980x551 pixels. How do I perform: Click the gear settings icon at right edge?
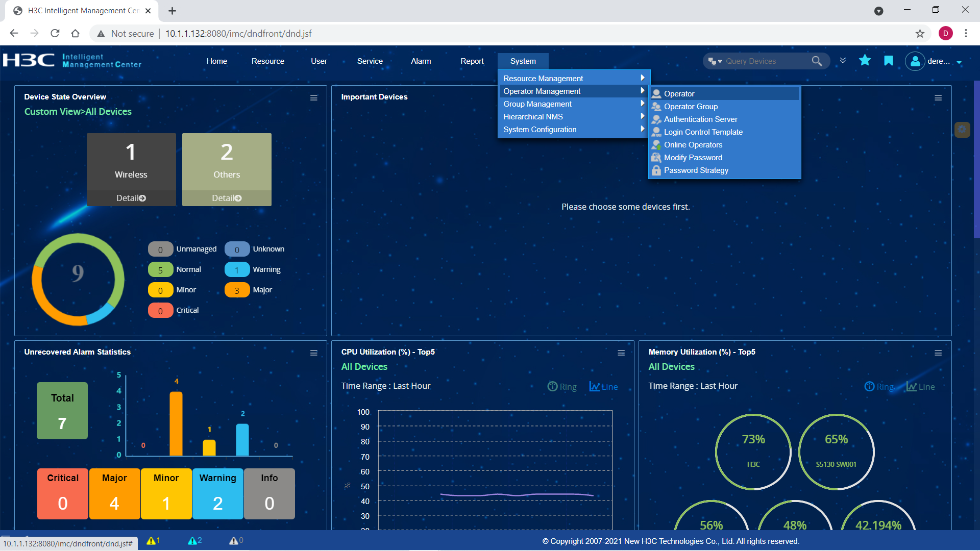point(962,130)
